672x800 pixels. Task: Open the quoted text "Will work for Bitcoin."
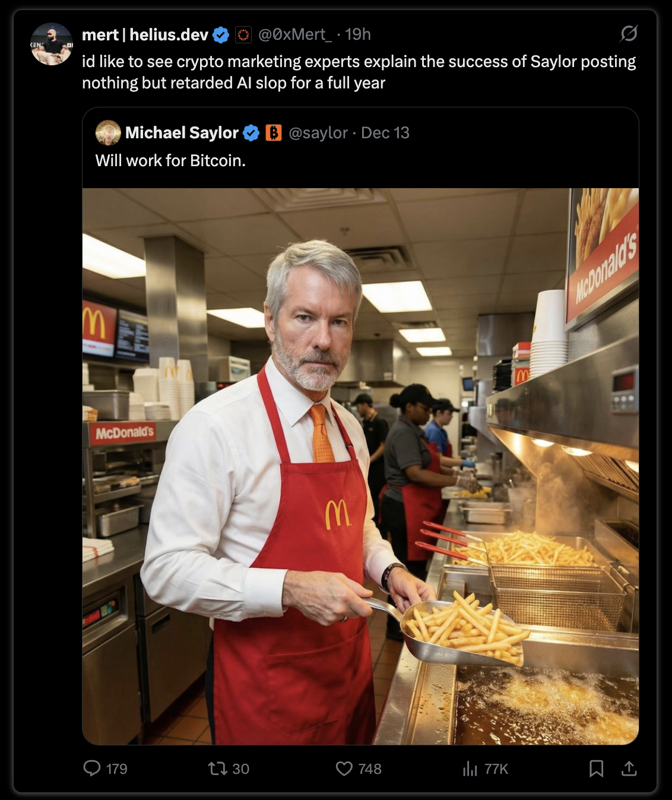point(170,161)
